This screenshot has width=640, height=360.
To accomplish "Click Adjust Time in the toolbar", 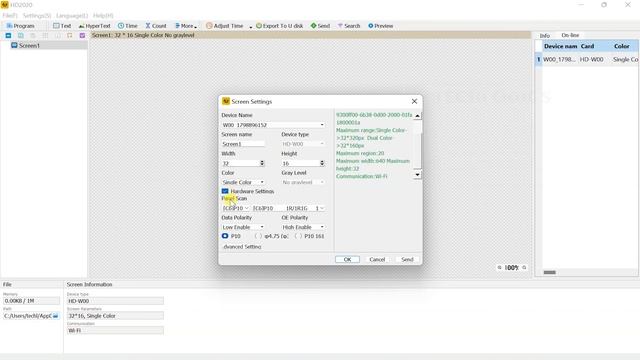I will tap(225, 26).
